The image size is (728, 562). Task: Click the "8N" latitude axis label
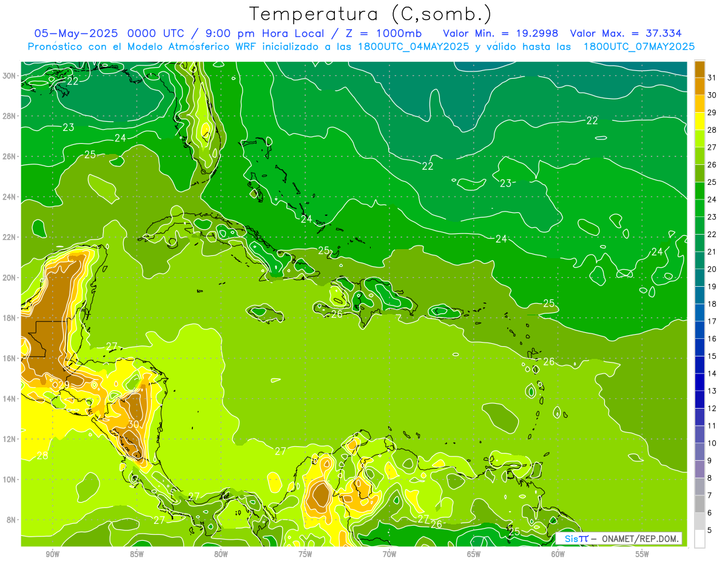12,520
